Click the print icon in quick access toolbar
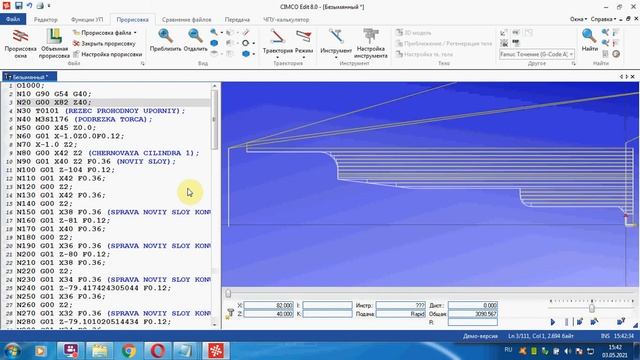The width and height of the screenshot is (640, 360). (x=40, y=6)
